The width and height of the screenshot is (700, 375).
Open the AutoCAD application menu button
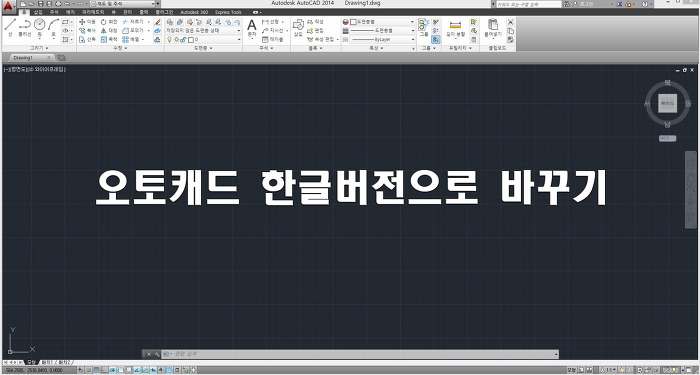tap(8, 7)
